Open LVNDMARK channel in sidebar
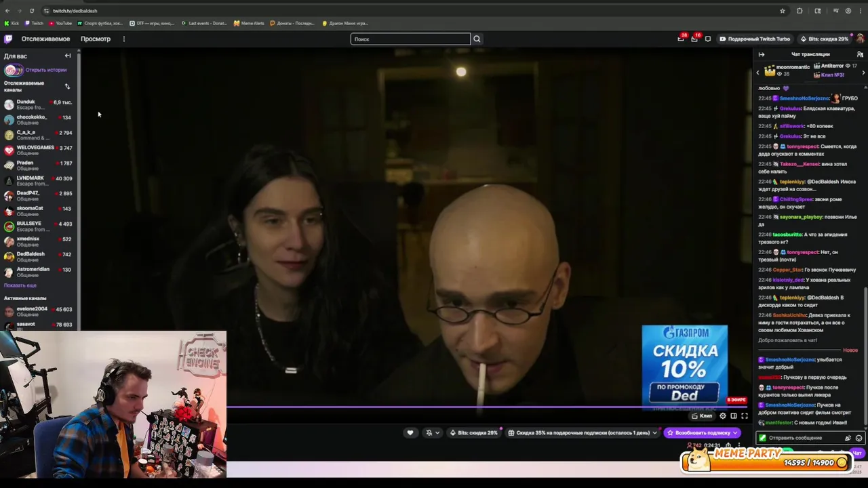The width and height of the screenshot is (868, 488). click(38, 181)
